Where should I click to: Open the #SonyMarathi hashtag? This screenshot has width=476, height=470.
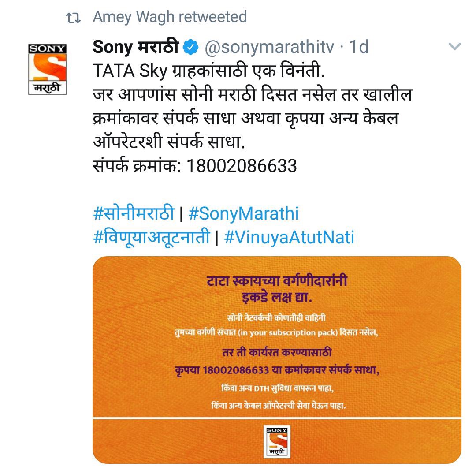tap(244, 213)
